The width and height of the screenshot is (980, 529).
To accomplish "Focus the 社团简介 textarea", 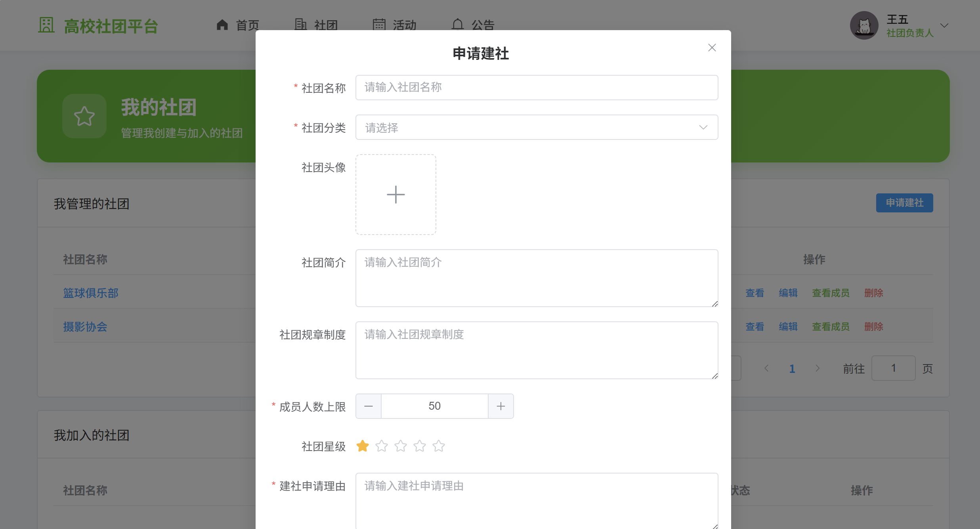I will 537,278.
